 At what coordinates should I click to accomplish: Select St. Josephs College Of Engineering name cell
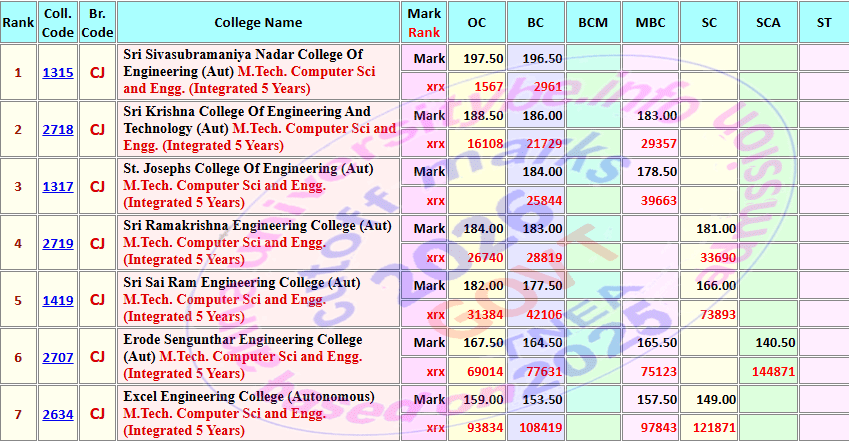click(x=258, y=186)
